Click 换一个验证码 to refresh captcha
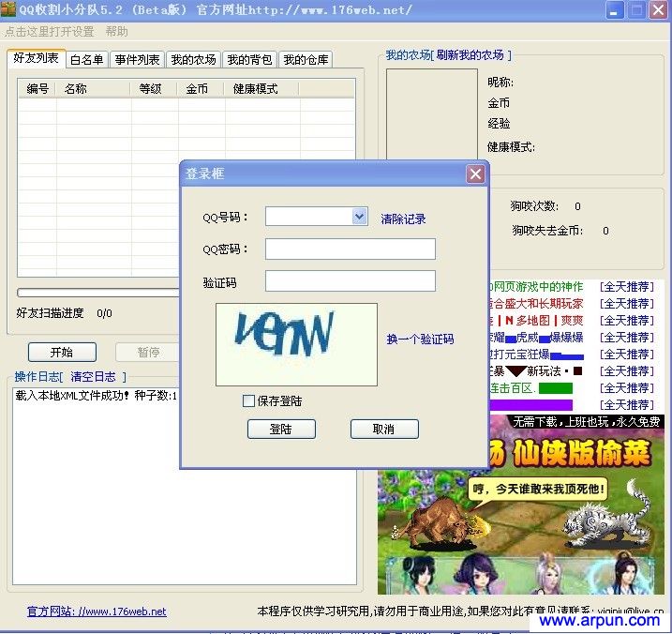This screenshot has width=672, height=634. 420,340
